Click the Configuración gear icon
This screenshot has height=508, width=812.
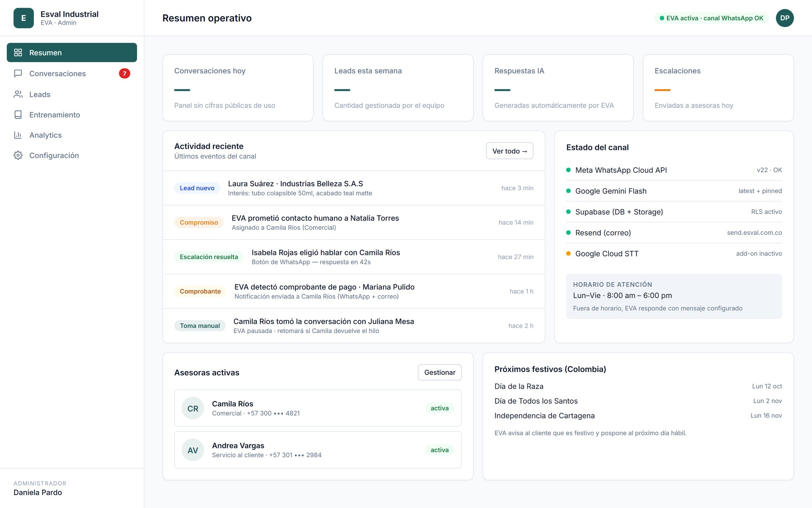point(18,155)
